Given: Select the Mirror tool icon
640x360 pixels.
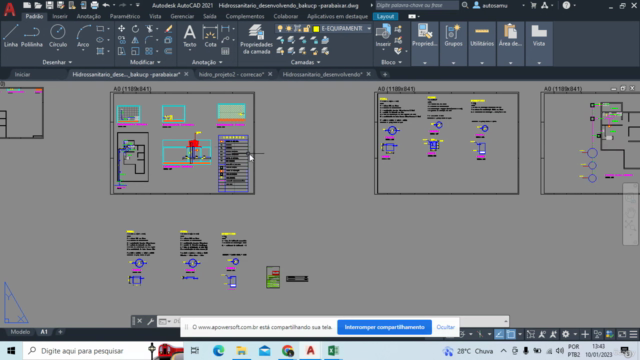Looking at the screenshot, I should coord(135,40).
